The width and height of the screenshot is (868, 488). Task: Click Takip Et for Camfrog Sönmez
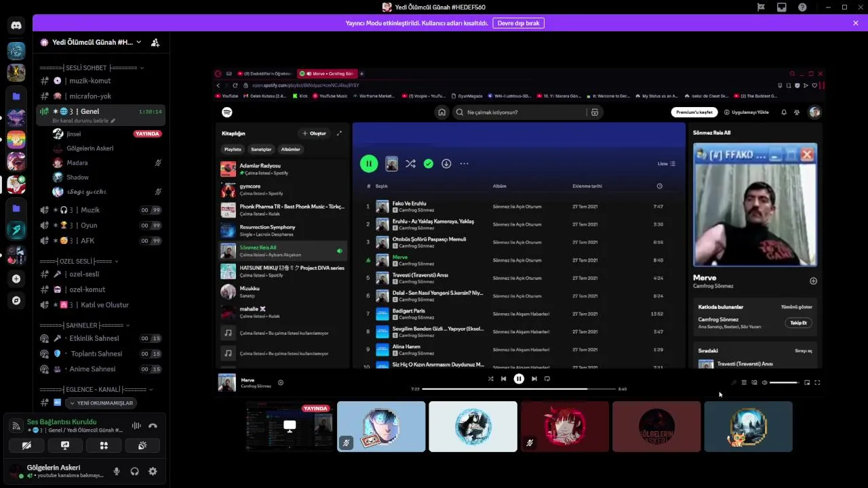point(799,323)
